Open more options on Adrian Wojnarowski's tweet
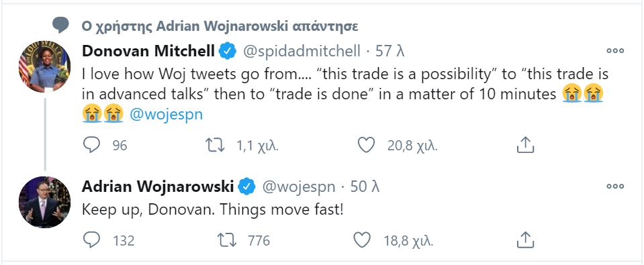 coord(615,187)
